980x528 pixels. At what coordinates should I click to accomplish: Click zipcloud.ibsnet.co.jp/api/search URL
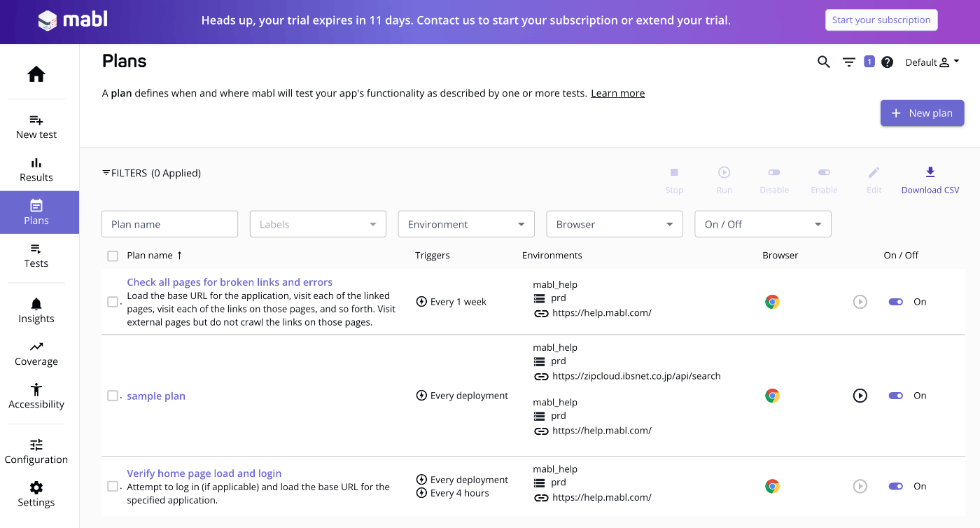636,376
